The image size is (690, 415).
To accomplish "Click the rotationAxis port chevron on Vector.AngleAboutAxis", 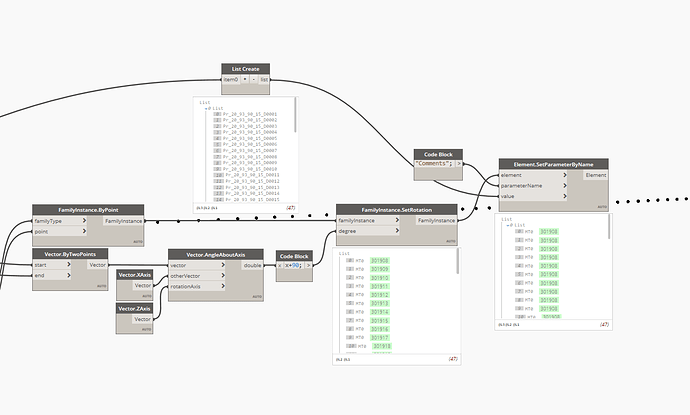I will pos(223,286).
